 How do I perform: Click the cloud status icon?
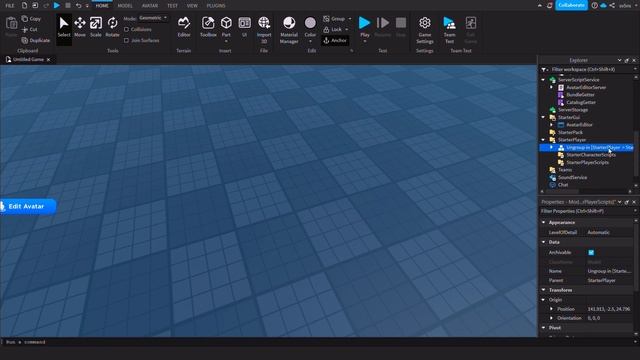[x=603, y=5]
